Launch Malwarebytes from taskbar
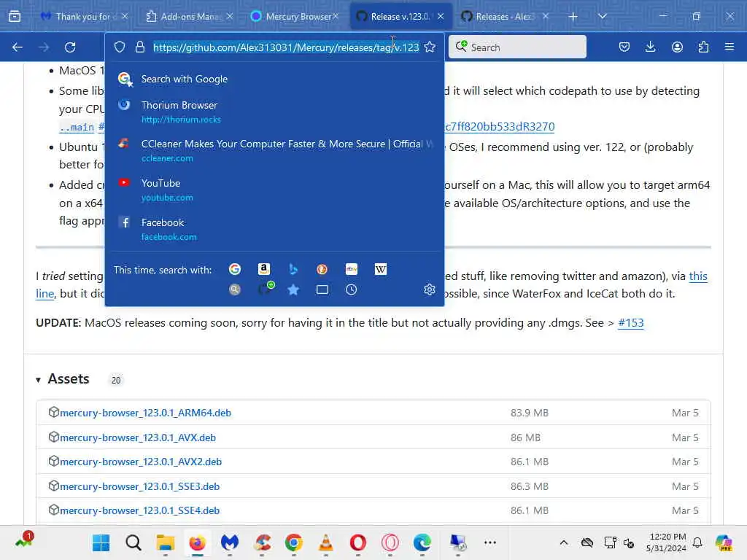The height and width of the screenshot is (560, 747). click(230, 542)
